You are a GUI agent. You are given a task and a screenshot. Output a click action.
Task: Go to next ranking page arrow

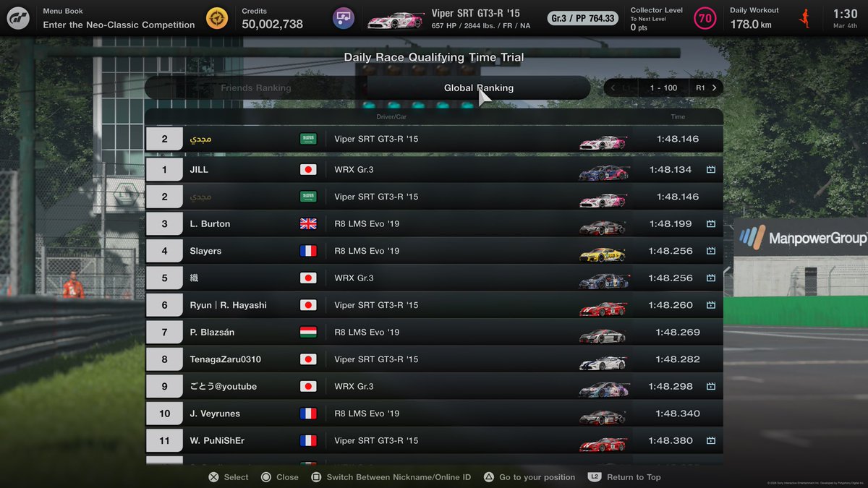(714, 88)
